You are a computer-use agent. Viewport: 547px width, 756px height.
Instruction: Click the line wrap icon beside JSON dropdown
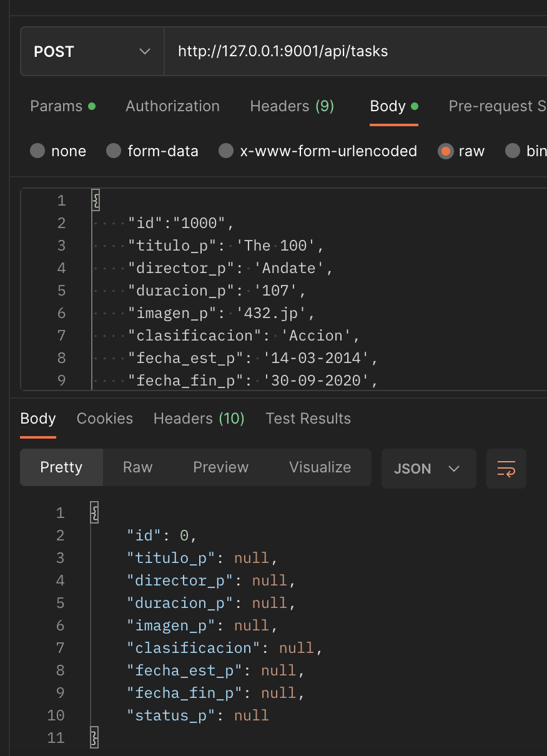(506, 469)
